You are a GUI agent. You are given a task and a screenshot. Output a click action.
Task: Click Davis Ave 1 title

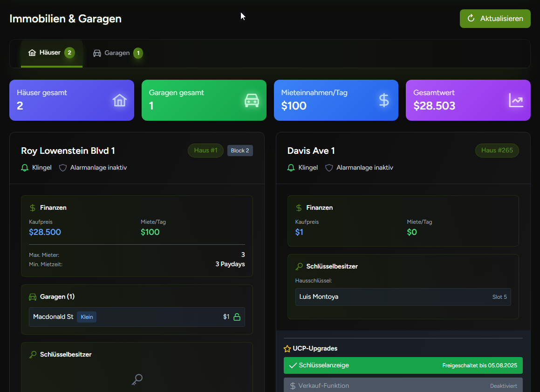pyautogui.click(x=311, y=151)
